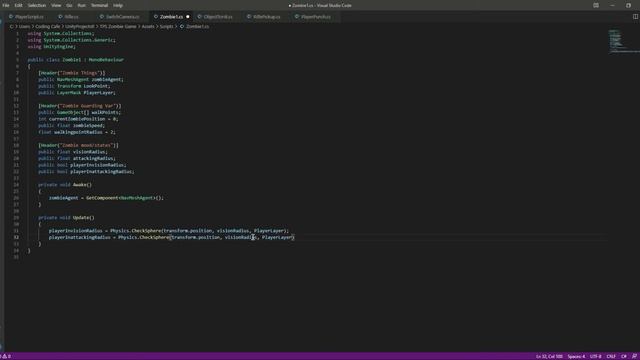Click the Ln 32, Col 100 position indicator
Screen dimensions: 640x360
point(549,356)
